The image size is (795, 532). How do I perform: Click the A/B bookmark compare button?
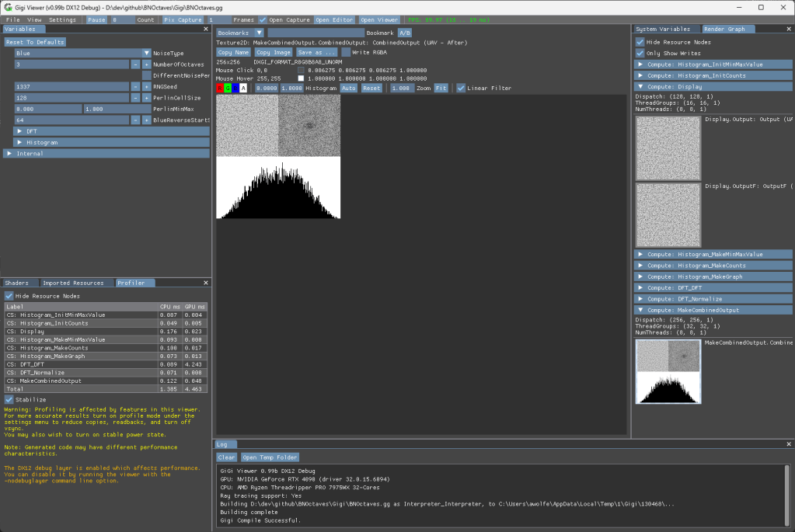(404, 33)
